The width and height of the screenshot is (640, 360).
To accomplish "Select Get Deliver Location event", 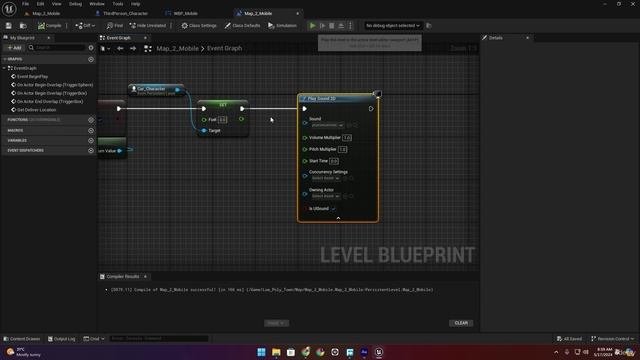I will pos(36,110).
